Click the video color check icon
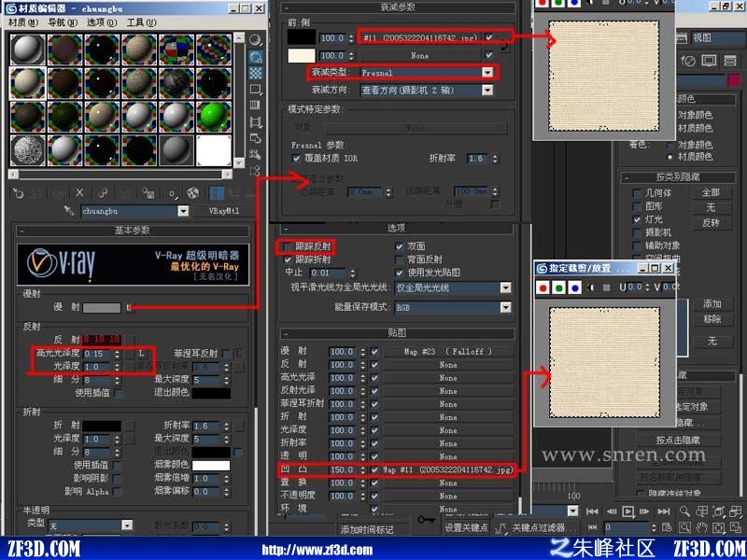The width and height of the screenshot is (747, 560). click(x=255, y=105)
